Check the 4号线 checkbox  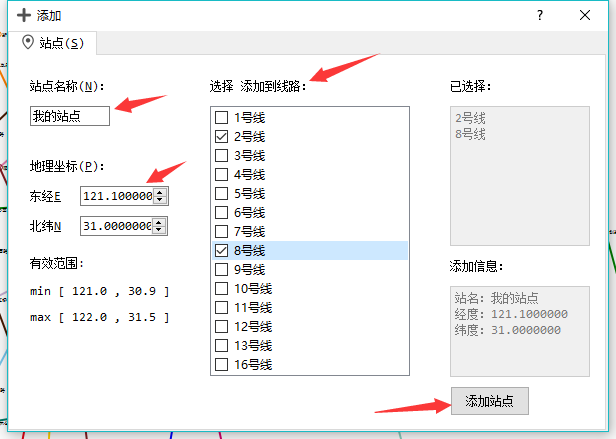coord(222,174)
